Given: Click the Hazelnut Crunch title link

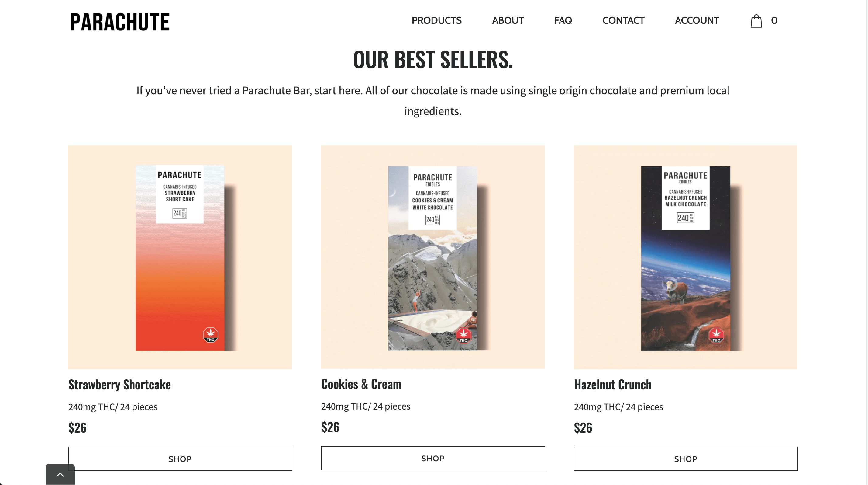Looking at the screenshot, I should (x=613, y=385).
